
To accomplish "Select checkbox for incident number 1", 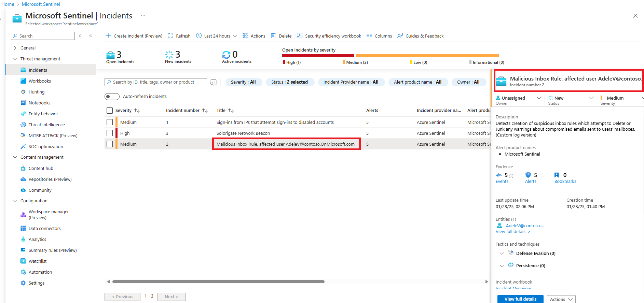I will tap(110, 122).
